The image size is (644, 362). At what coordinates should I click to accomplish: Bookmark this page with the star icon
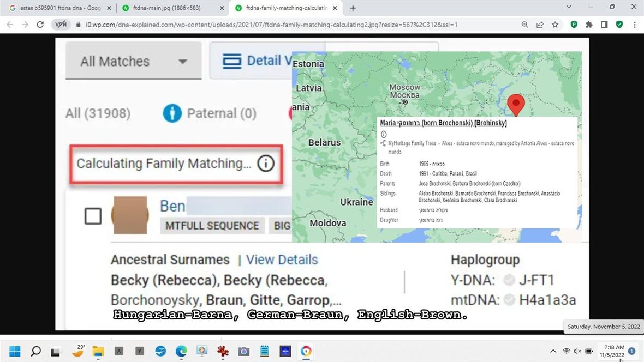(x=555, y=25)
